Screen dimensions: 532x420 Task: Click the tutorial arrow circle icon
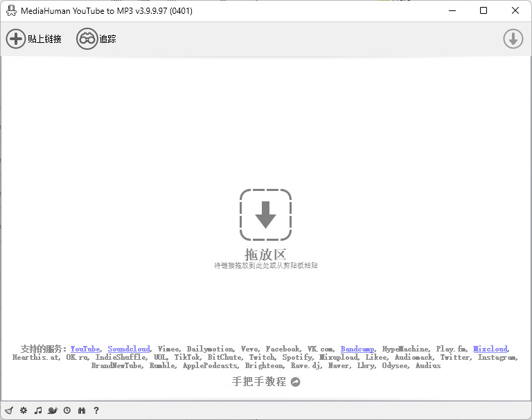click(x=296, y=382)
